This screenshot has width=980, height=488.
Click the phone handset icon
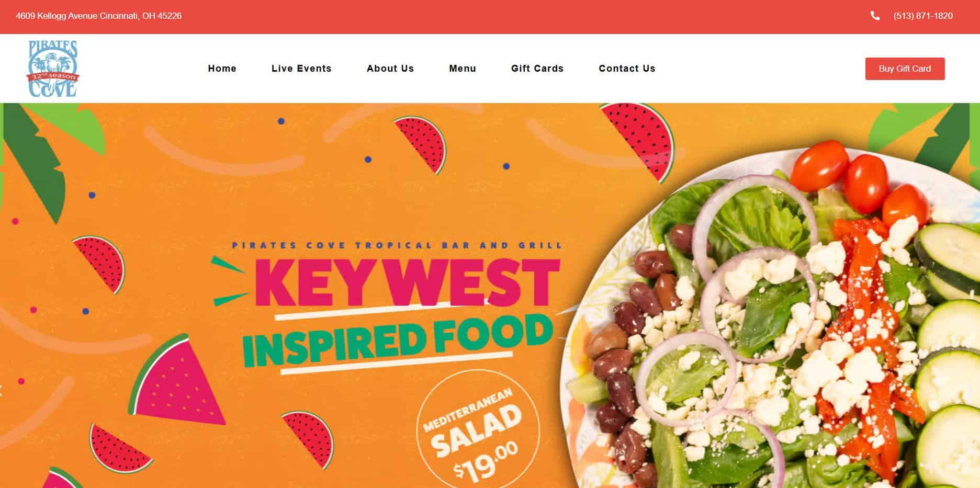point(875,16)
